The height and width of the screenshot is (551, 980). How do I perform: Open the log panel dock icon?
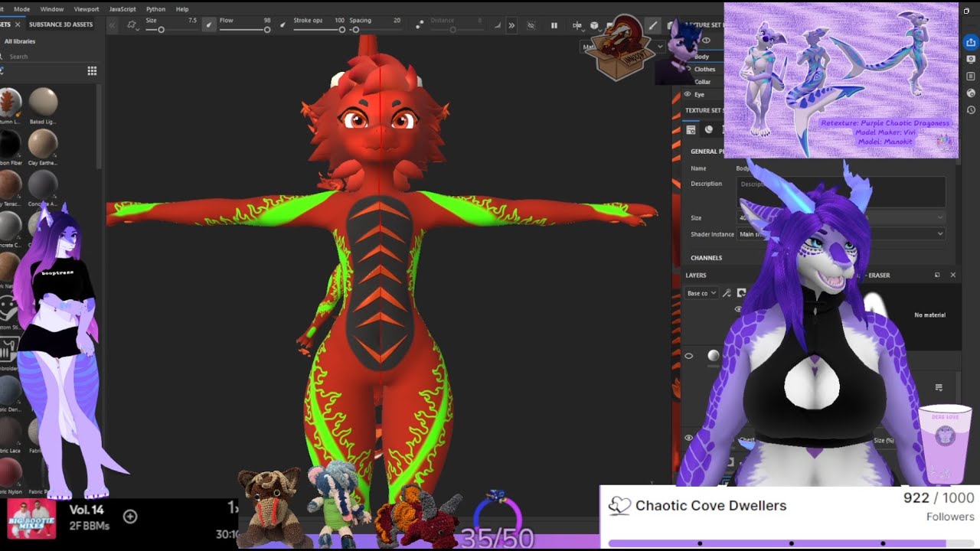(971, 77)
